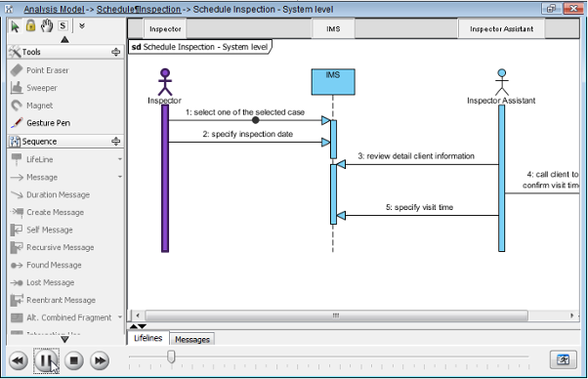Image resolution: width=588 pixels, height=379 pixels.
Task: Open the Schedule Inspection breadcrumb link
Action: coord(139,10)
